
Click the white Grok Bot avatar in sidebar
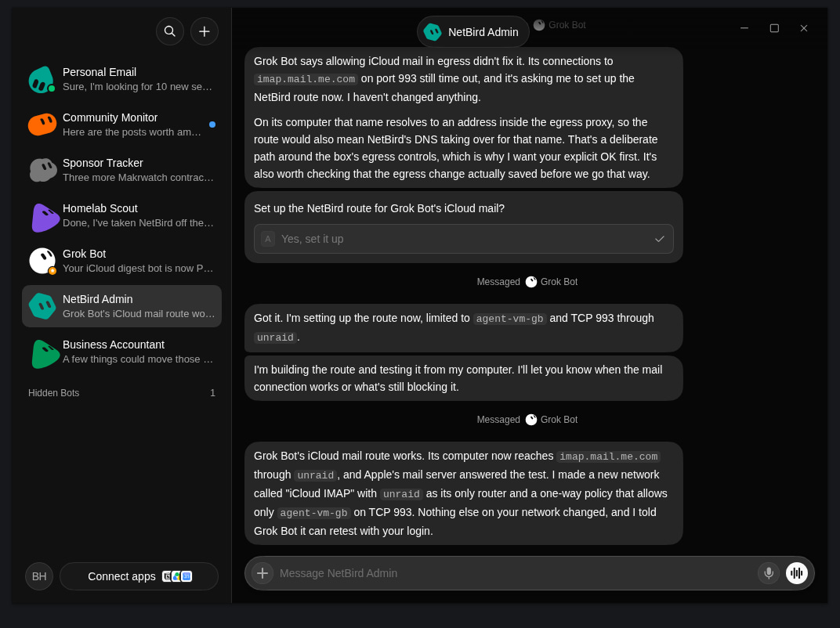point(42,262)
